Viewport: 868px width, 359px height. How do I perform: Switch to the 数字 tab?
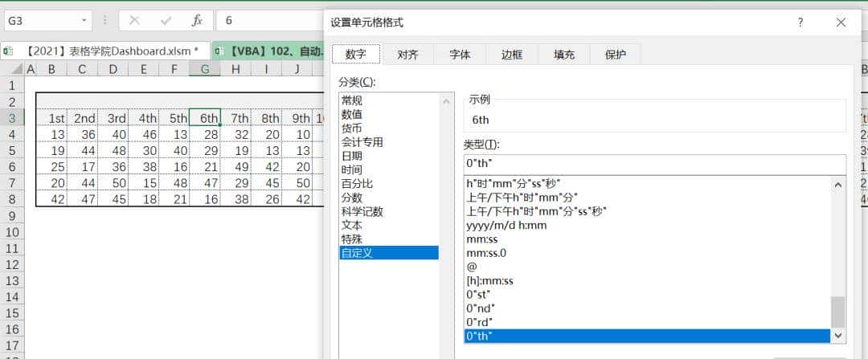tap(356, 54)
